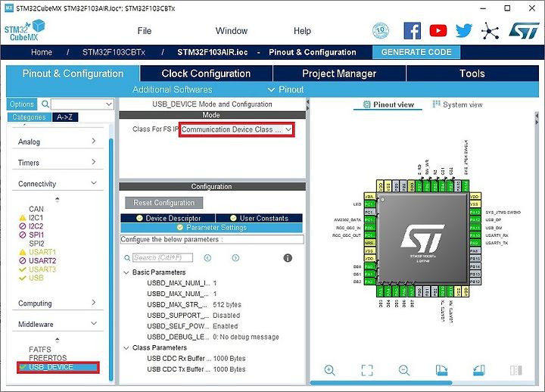Image resolution: width=545 pixels, height=392 pixels.
Task: Go to Home breadcrumb
Action: click(42, 52)
